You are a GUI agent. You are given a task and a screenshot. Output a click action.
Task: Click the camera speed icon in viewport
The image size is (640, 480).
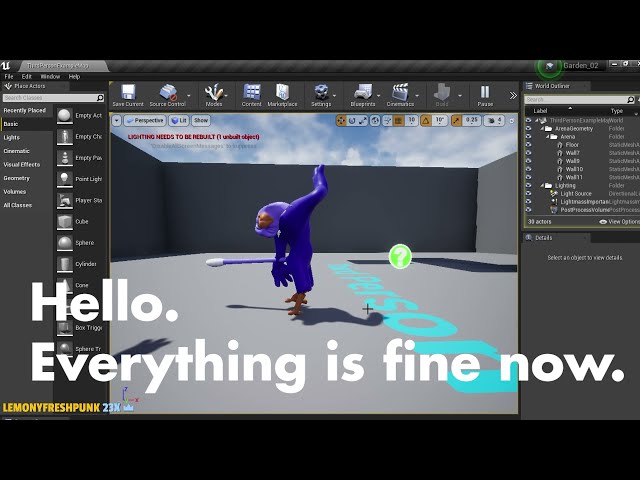tap(491, 120)
